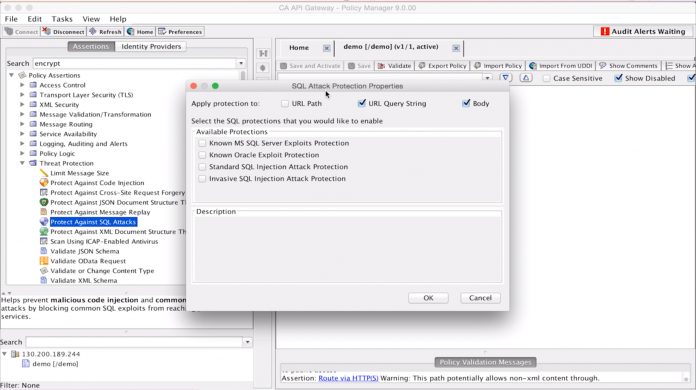Click the services search field
Screen dimensions: 696x390
134,342
